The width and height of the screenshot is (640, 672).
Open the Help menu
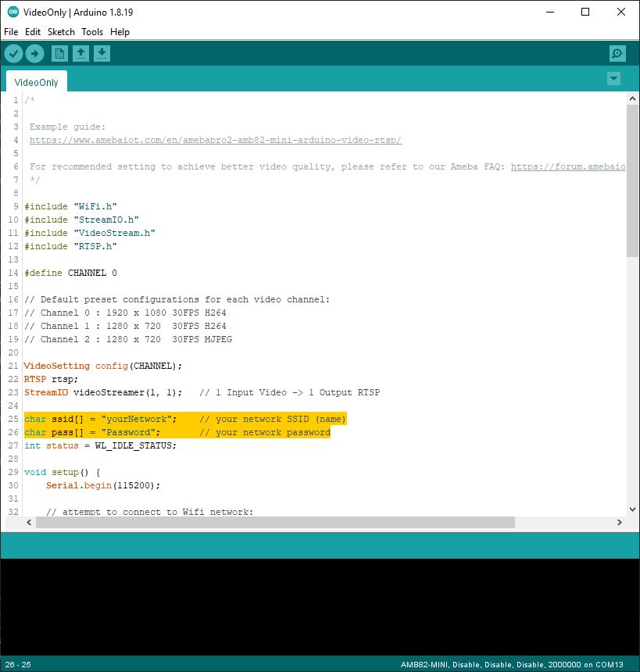[x=120, y=32]
